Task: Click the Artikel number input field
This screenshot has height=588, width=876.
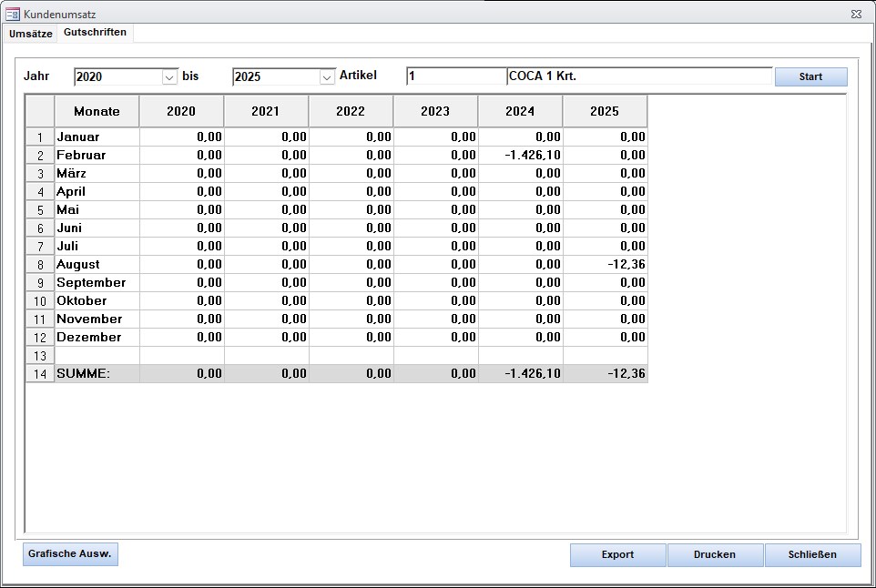Action: click(x=455, y=76)
